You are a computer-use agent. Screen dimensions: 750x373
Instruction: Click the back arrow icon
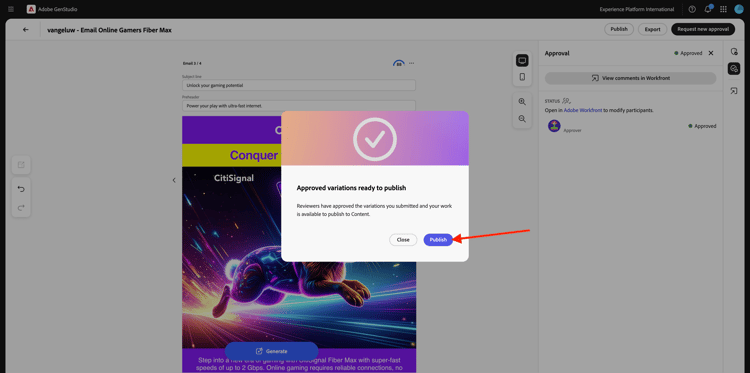(26, 30)
